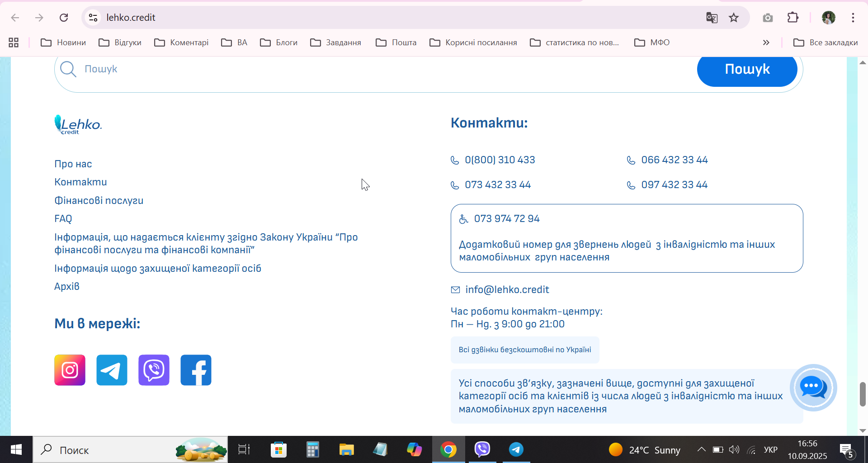Open the Фінансові послуги link

tap(99, 200)
